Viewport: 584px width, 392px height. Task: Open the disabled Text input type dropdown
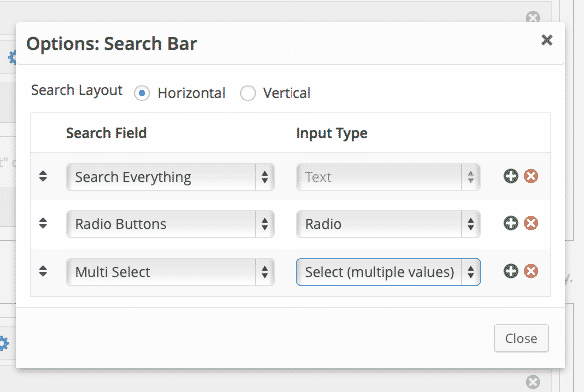(388, 177)
